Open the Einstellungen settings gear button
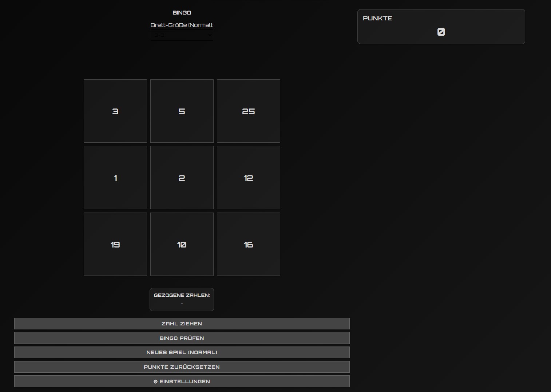The width and height of the screenshot is (551, 392). tap(182, 381)
